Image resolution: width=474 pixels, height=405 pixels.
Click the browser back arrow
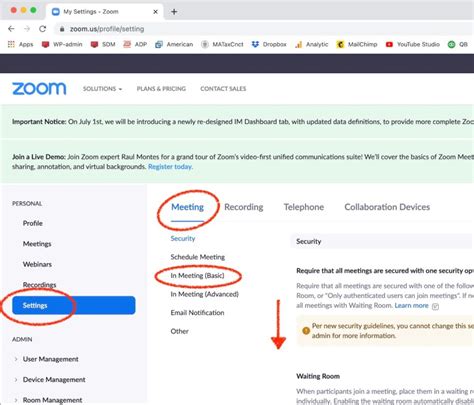(x=11, y=29)
